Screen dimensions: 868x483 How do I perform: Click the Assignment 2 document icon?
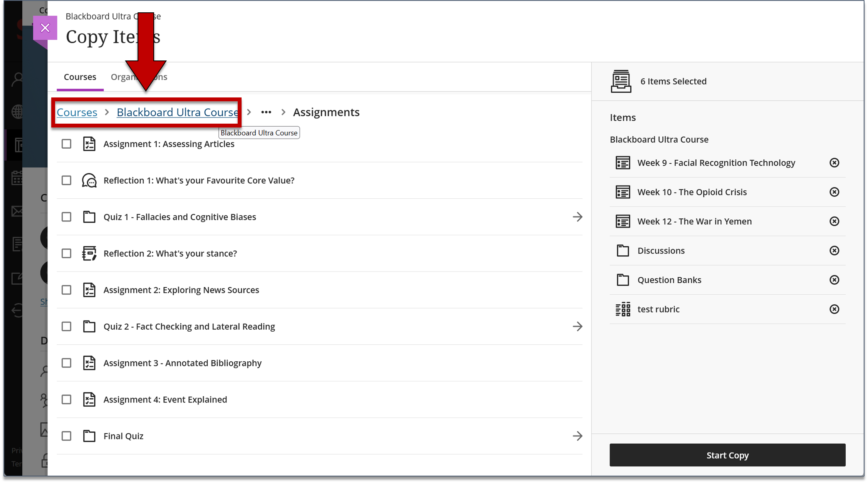point(89,290)
